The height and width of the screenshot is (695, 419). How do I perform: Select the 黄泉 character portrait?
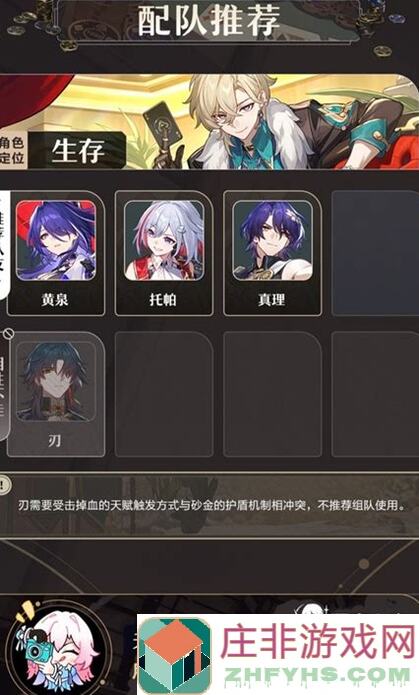point(56,240)
